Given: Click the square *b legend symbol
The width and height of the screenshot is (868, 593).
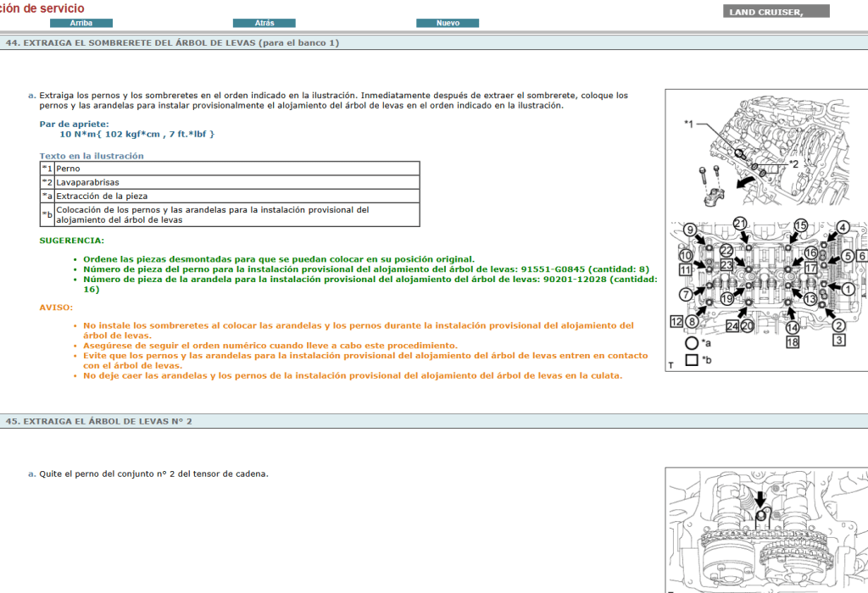Looking at the screenshot, I should point(692,360).
